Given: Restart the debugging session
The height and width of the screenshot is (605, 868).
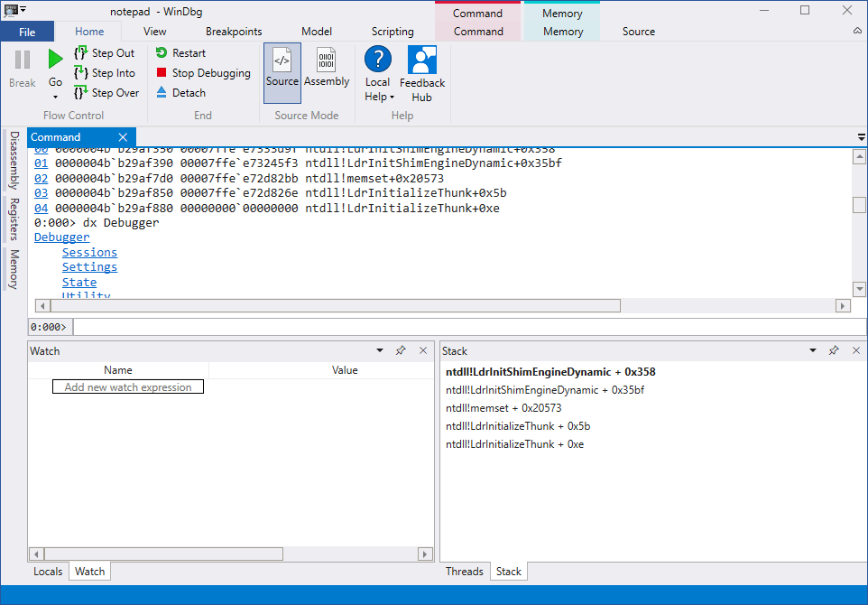Looking at the screenshot, I should point(180,53).
